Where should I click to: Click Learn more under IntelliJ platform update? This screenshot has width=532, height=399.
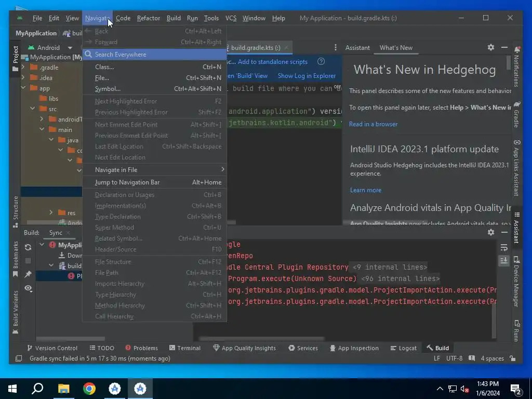point(366,190)
